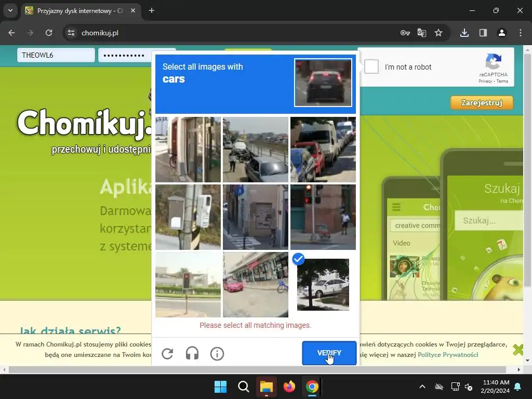Click the vertical scrollbar down arrow
Screen dimensions: 532x399
[x=528, y=361]
